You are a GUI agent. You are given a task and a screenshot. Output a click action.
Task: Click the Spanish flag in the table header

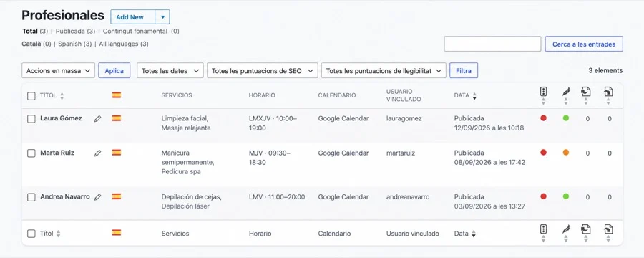click(117, 95)
